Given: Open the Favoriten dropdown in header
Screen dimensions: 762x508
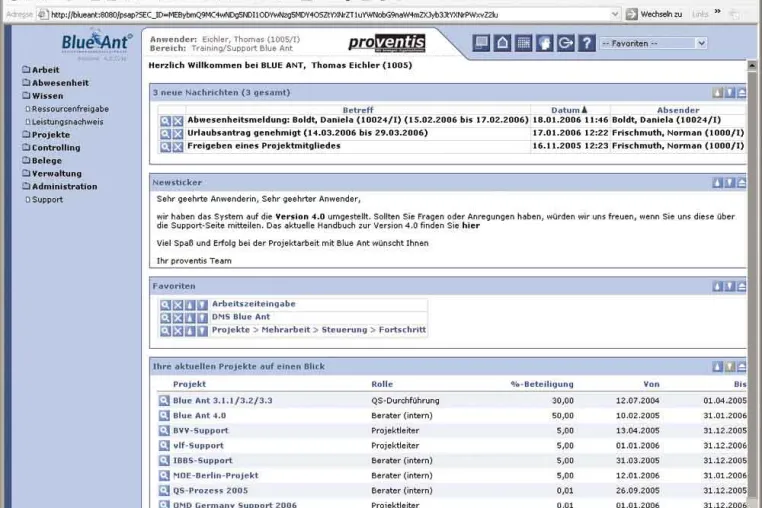Looking at the screenshot, I should coord(653,43).
